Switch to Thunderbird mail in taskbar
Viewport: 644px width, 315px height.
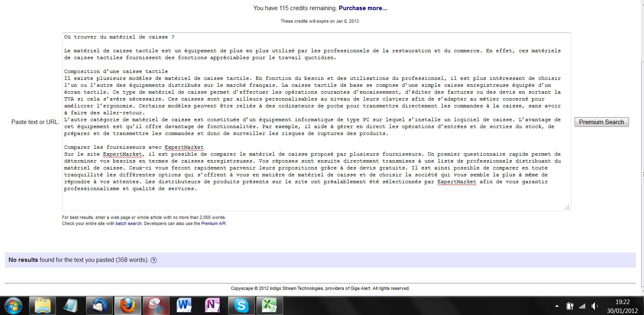(99, 305)
